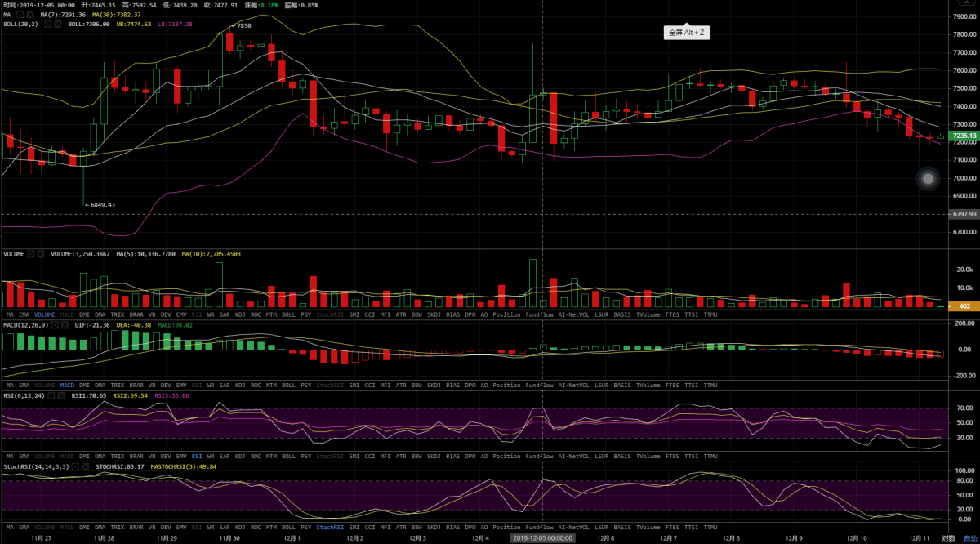Click the 12月 8 date on time axis
The width and height of the screenshot is (980, 544).
732,538
